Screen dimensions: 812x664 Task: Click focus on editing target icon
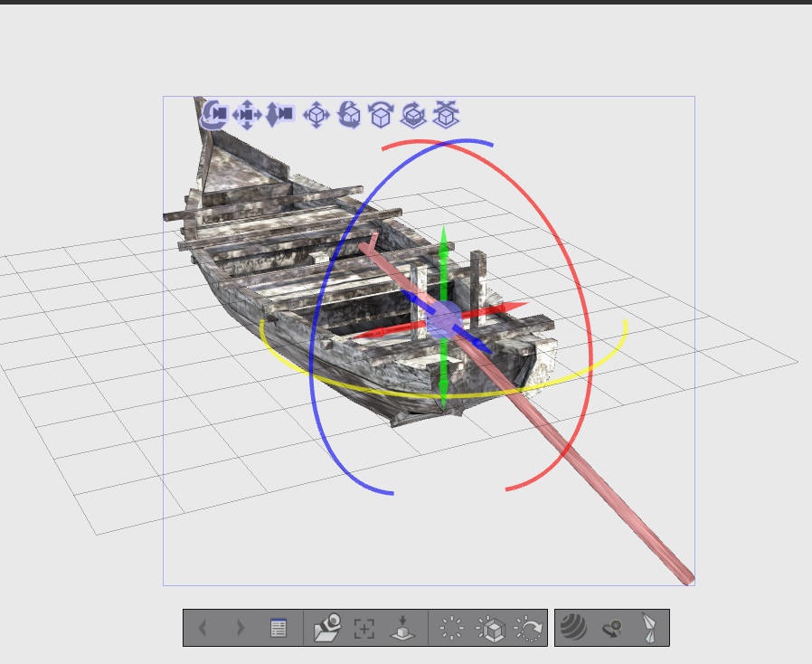[364, 628]
